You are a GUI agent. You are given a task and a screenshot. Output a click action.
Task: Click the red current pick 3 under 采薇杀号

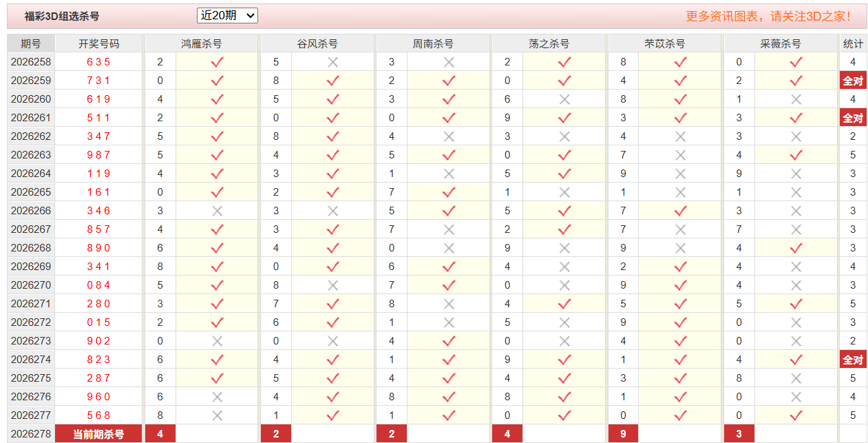click(739, 434)
